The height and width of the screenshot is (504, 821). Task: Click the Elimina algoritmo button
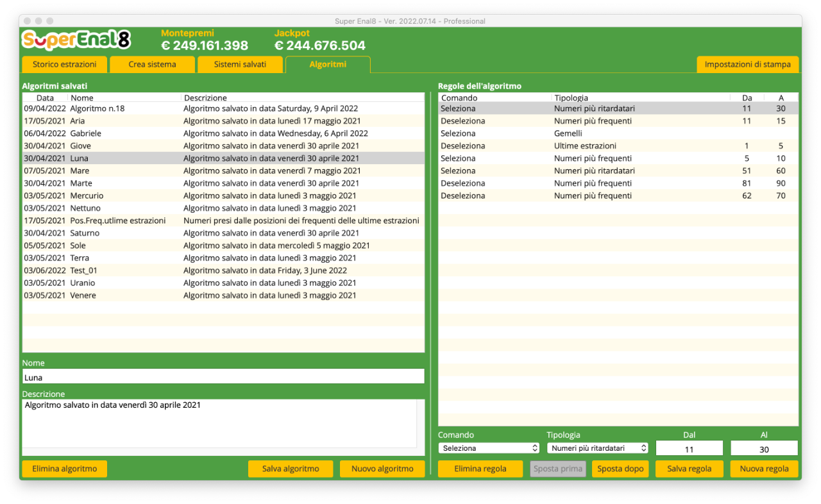point(65,469)
